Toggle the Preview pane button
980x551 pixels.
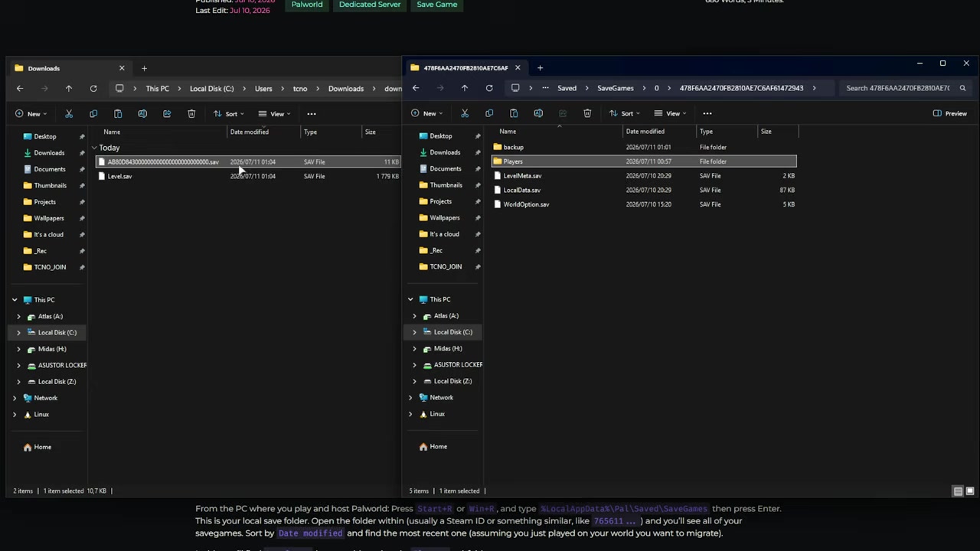[x=950, y=113]
